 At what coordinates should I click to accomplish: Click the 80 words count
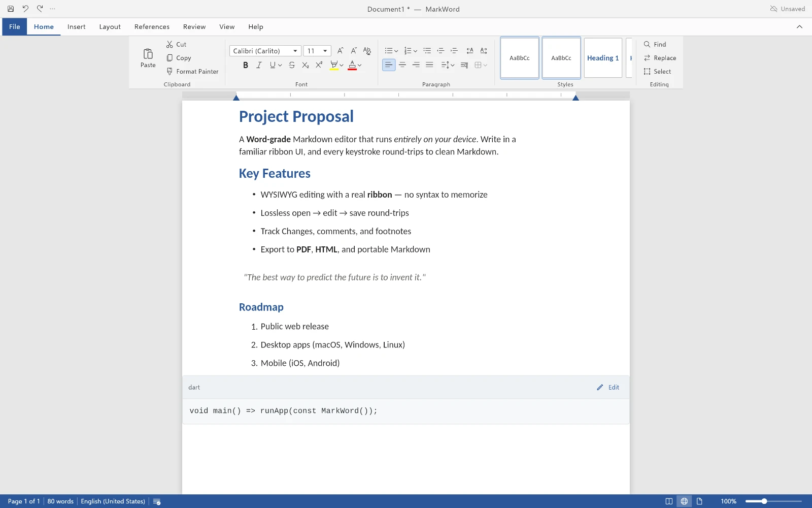[x=60, y=501]
